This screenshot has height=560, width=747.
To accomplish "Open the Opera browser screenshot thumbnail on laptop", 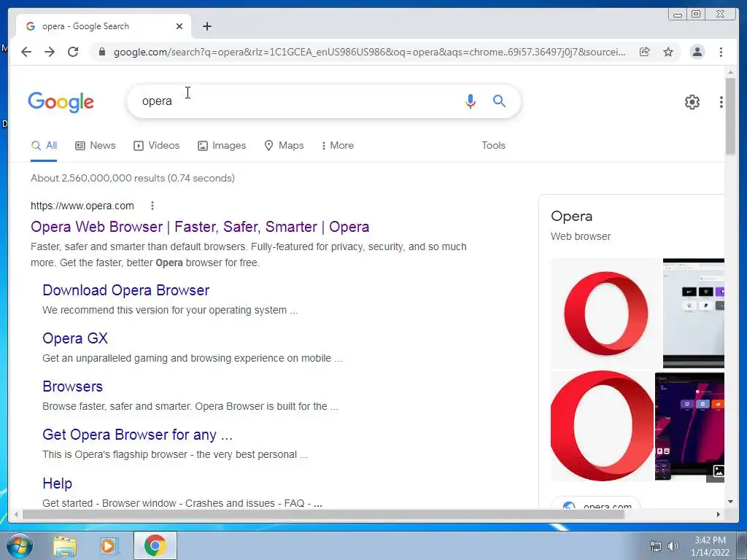I will (694, 314).
